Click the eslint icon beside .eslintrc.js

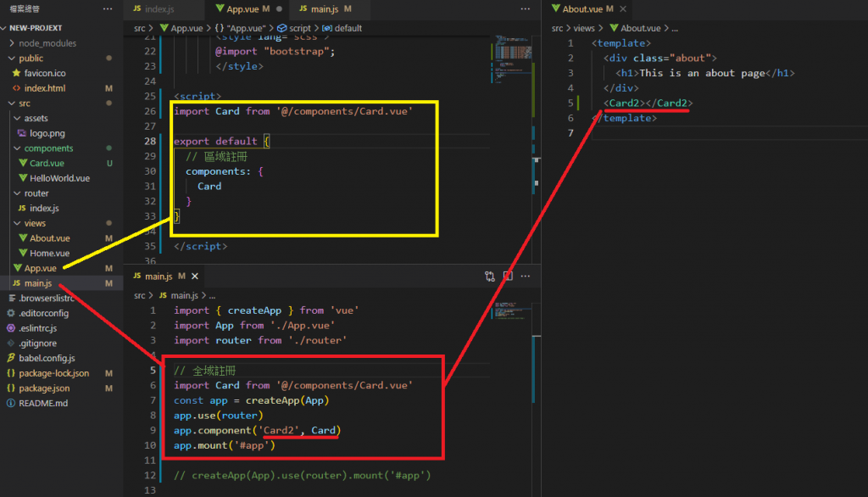coord(10,328)
